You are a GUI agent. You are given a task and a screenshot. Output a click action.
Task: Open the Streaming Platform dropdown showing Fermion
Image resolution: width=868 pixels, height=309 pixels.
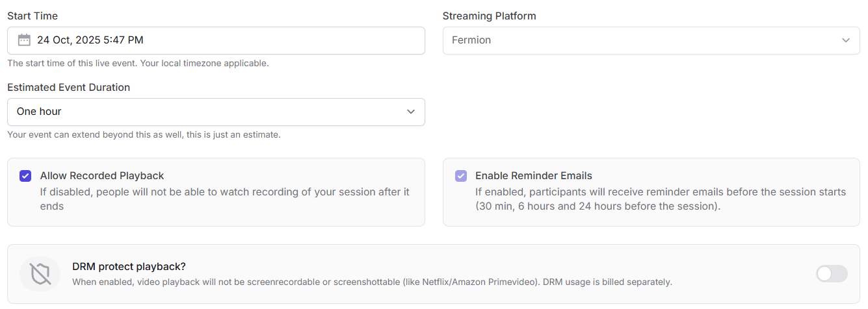650,40
